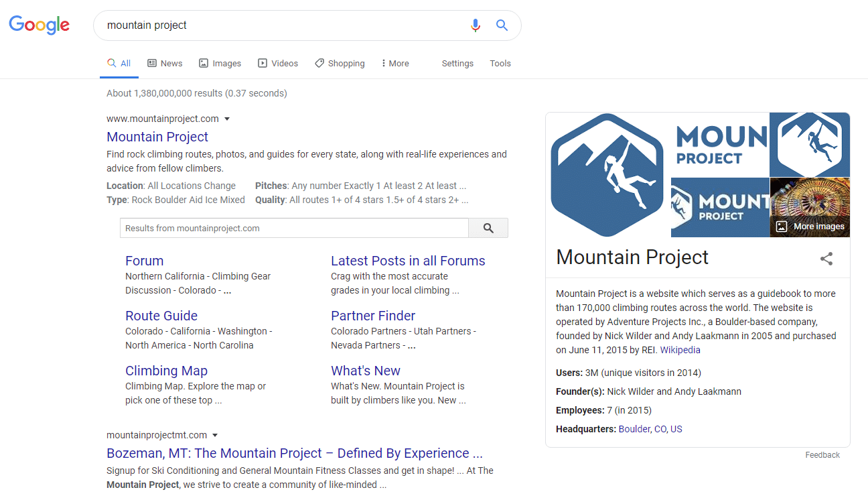Switch to the News tab
This screenshot has width=868, height=500.
(x=165, y=63)
